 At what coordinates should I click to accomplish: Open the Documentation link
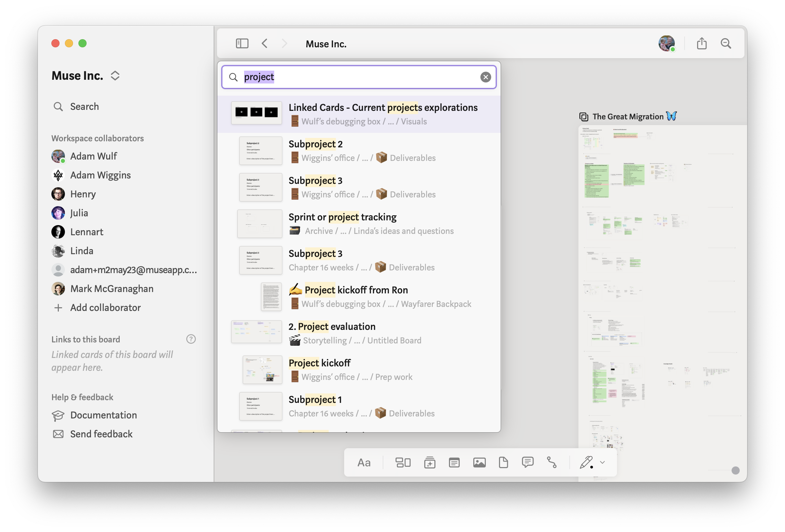(103, 415)
